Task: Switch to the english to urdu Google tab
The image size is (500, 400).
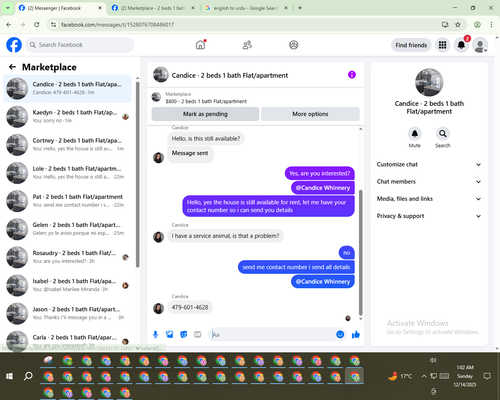Action: tap(246, 8)
